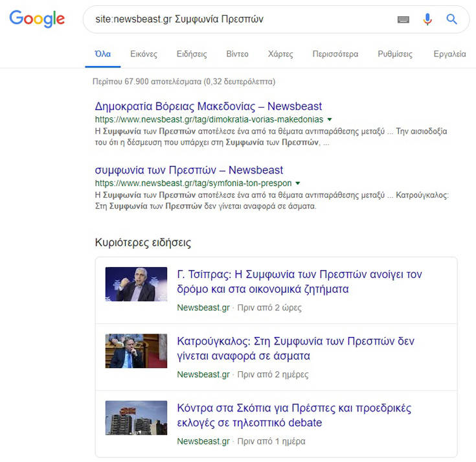This screenshot has height=462, width=476.
Task: Open Ρυθμίσεις search settings
Action: [395, 54]
